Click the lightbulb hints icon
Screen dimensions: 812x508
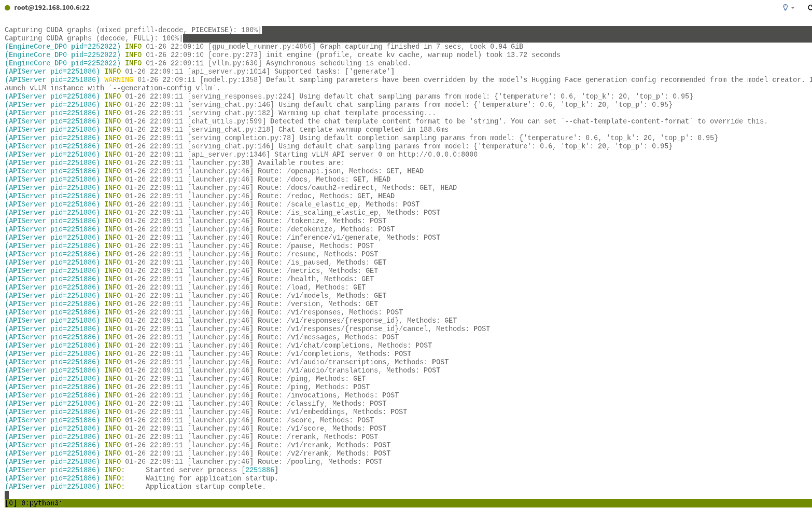tap(785, 7)
